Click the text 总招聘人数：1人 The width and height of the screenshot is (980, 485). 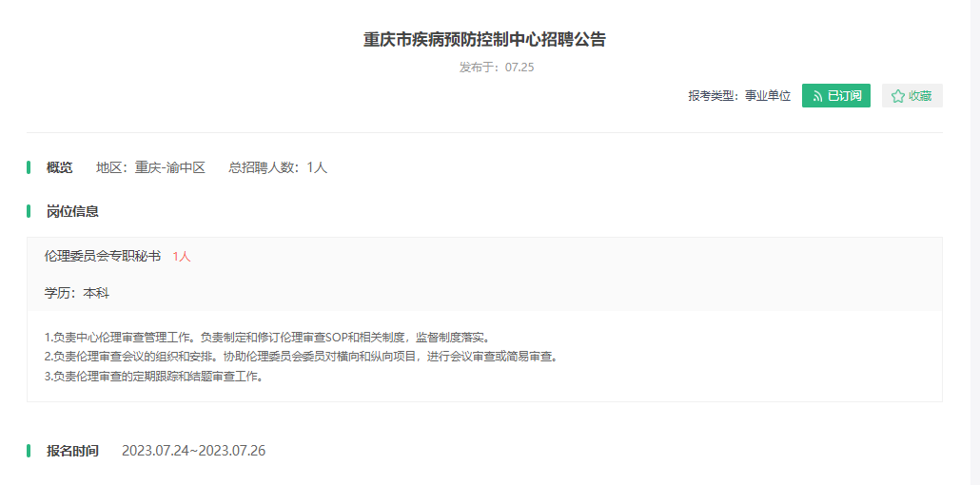coord(278,167)
